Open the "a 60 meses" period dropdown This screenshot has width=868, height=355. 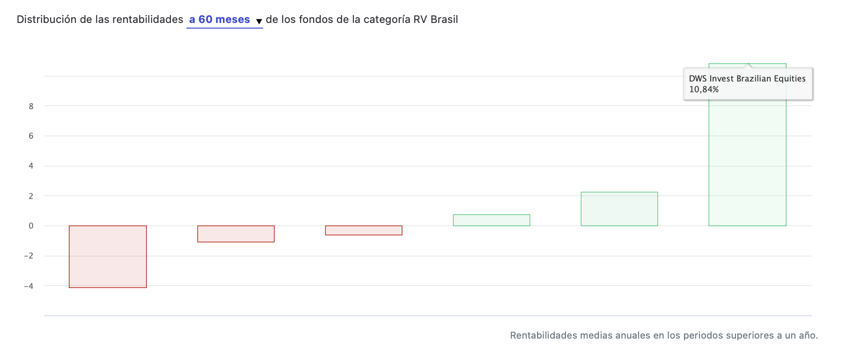pyautogui.click(x=220, y=20)
